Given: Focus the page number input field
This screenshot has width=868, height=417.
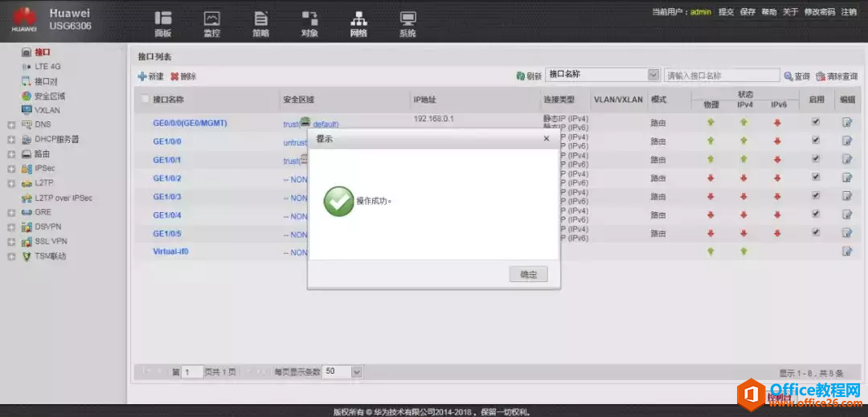Looking at the screenshot, I should 192,372.
